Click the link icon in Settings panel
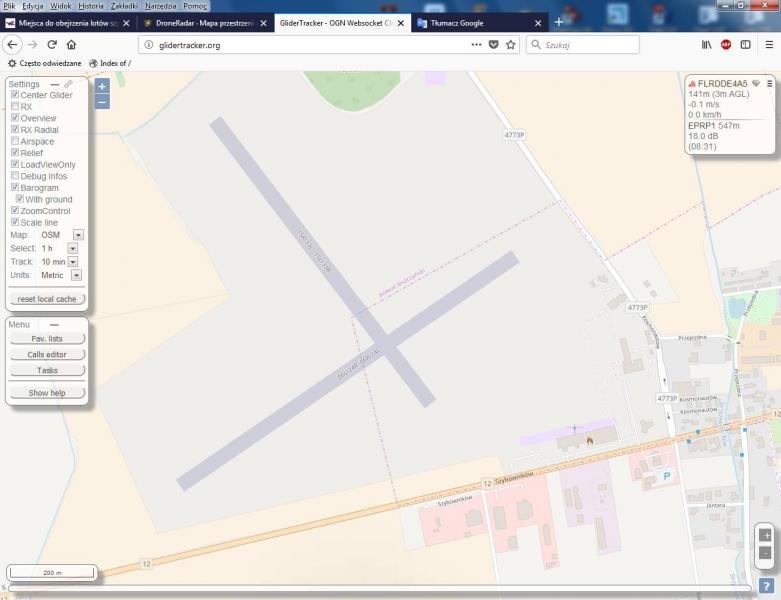 (69, 84)
